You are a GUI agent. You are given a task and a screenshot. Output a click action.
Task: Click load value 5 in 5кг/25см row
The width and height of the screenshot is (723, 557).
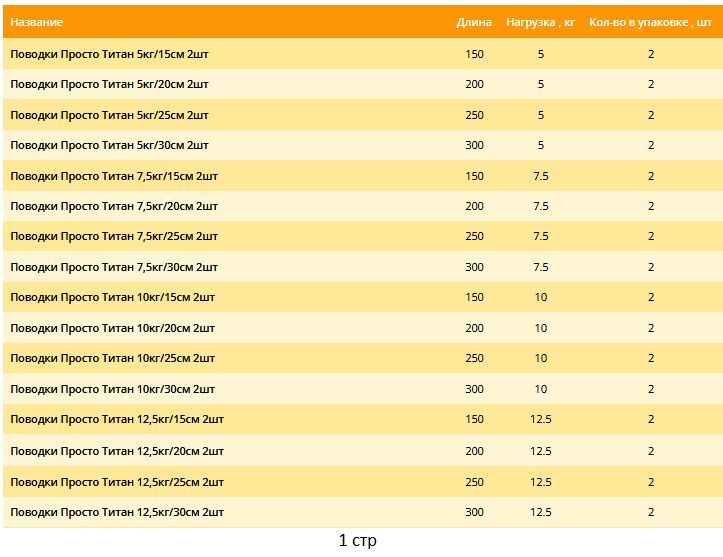pyautogui.click(x=540, y=115)
